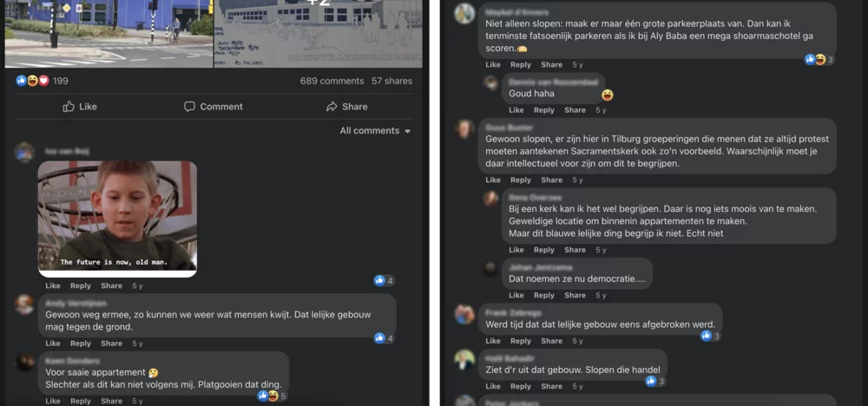868x406 pixels.
Task: Click the Like button below the post
Action: pyautogui.click(x=80, y=107)
